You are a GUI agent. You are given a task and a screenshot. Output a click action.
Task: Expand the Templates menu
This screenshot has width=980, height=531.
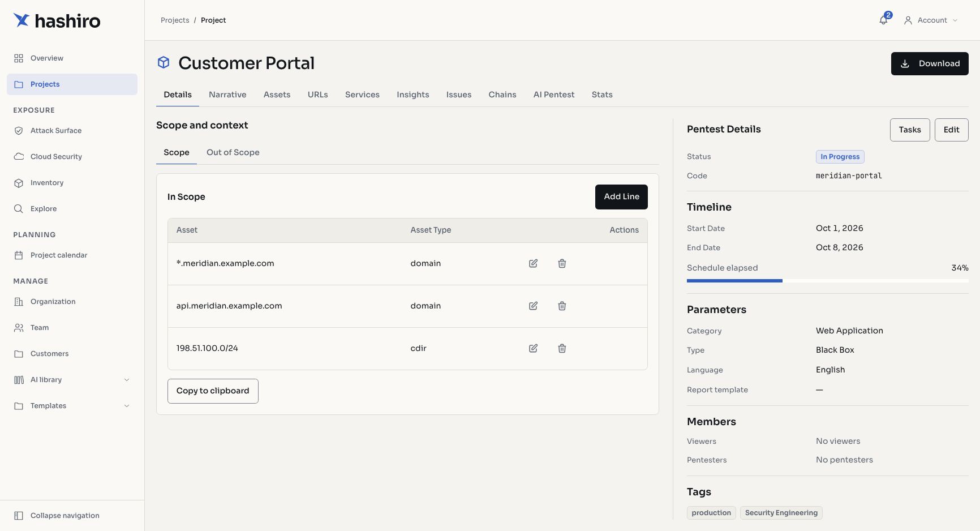72,406
